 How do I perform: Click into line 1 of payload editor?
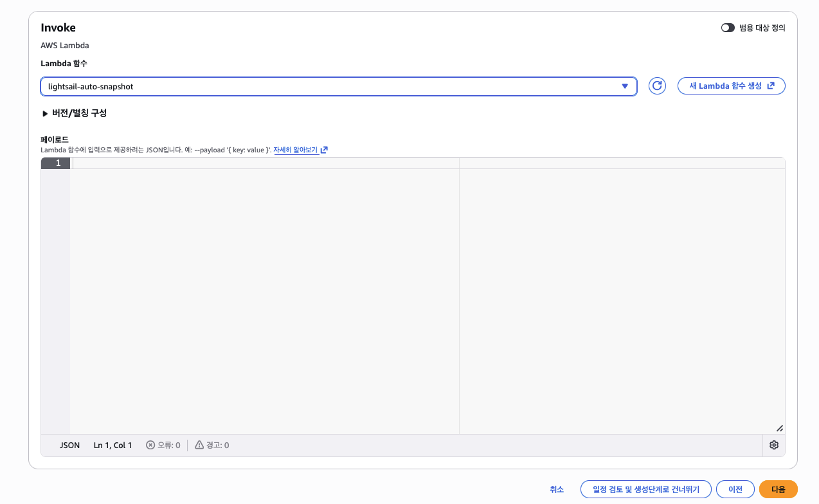pos(264,163)
